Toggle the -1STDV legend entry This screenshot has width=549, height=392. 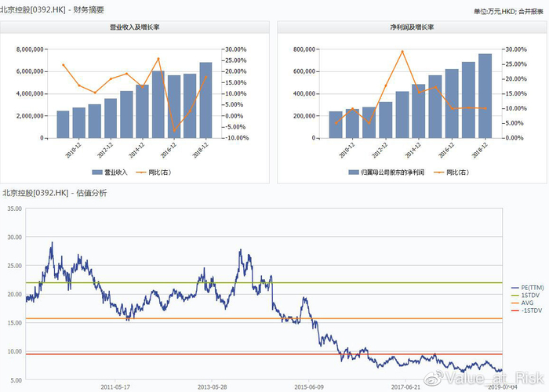tap(526, 310)
